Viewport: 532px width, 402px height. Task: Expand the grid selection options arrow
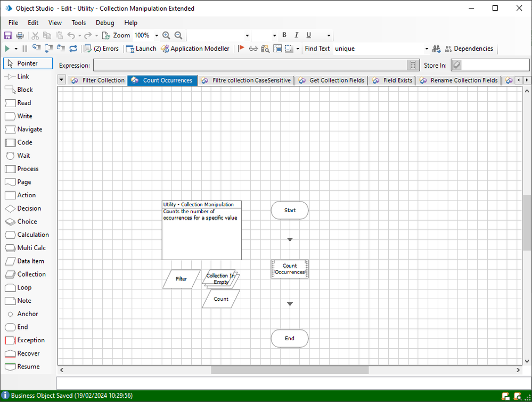298,49
